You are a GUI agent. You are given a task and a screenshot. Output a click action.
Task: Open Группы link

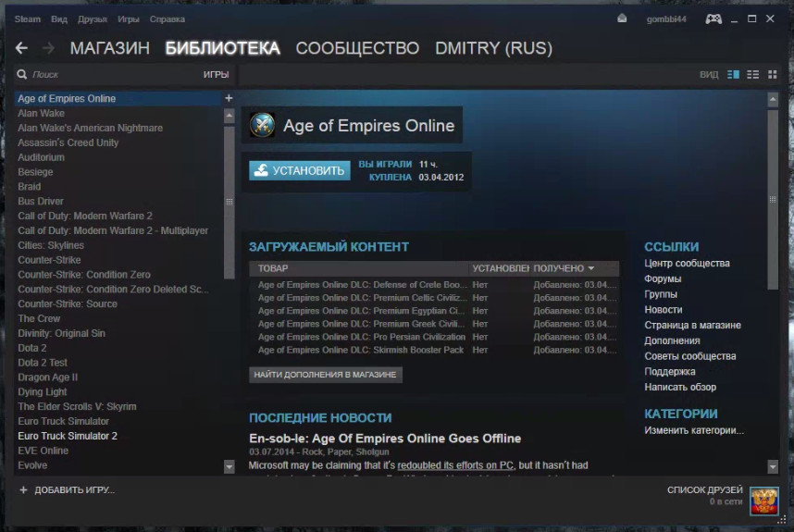coord(661,294)
